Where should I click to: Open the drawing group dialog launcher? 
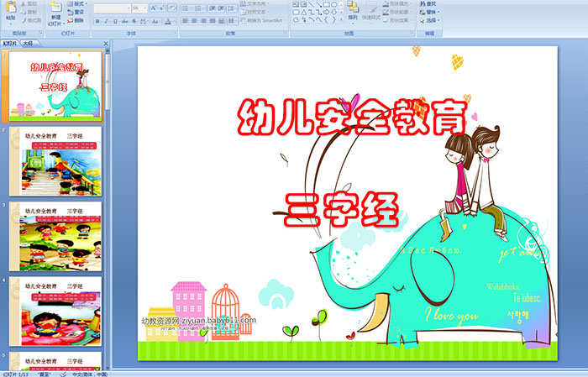(412, 33)
